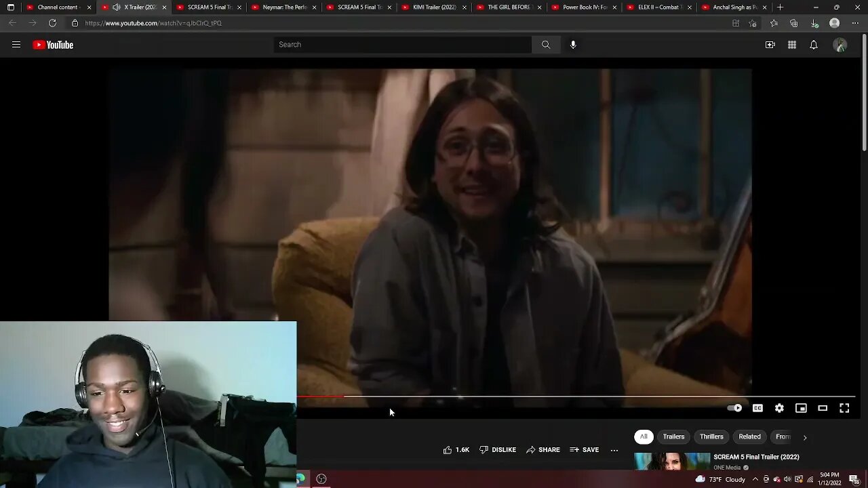Switch to THE GIRL BEFORE tab
Viewport: 868px width, 488px height.
[x=509, y=7]
